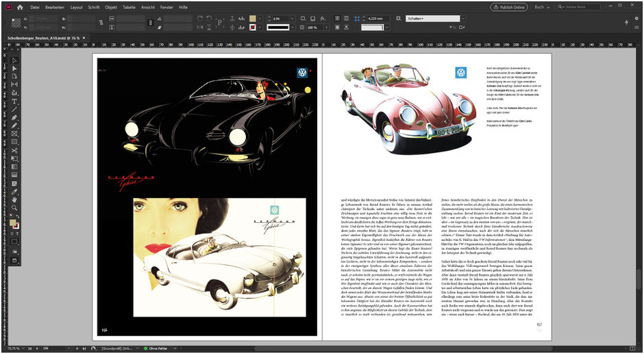Click the Adobe Stock search field
The image size is (644, 354).
point(578,8)
